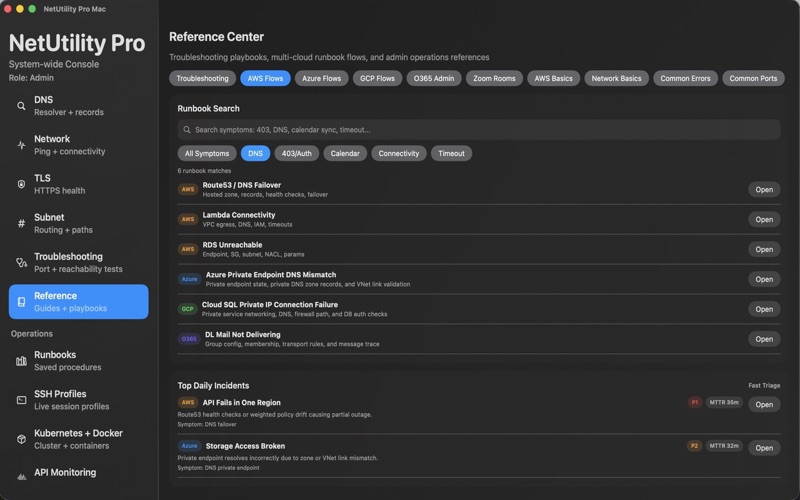Image resolution: width=800 pixels, height=500 pixels.
Task: Click the '6 runbook matches' text
Action: (x=204, y=171)
